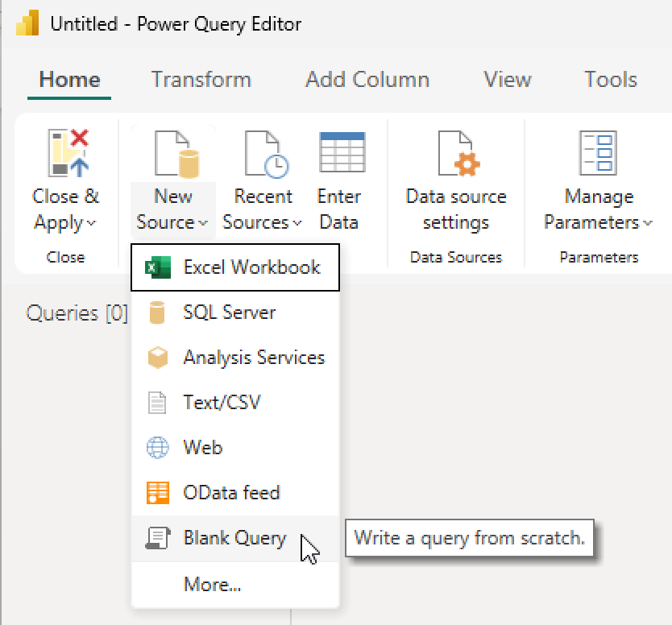Click the Enter Data label

tap(339, 209)
